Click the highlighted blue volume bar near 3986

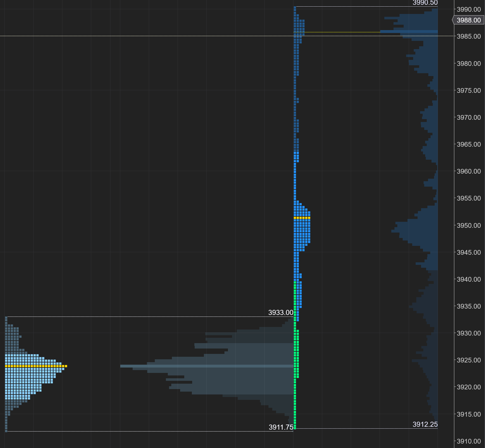click(x=409, y=31)
